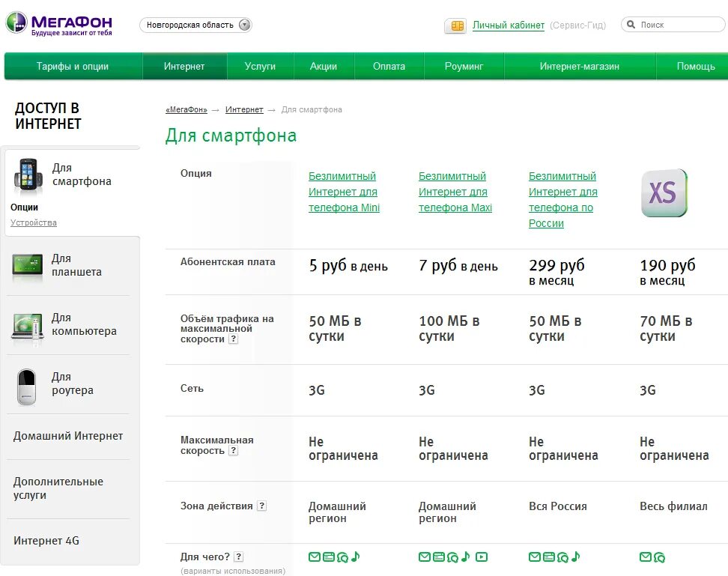Click help icon next to Для чего?

click(x=239, y=557)
